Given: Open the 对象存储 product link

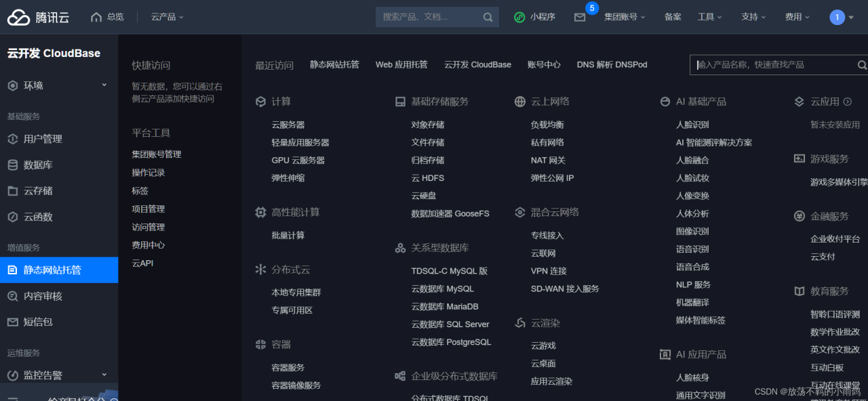Looking at the screenshot, I should (428, 125).
